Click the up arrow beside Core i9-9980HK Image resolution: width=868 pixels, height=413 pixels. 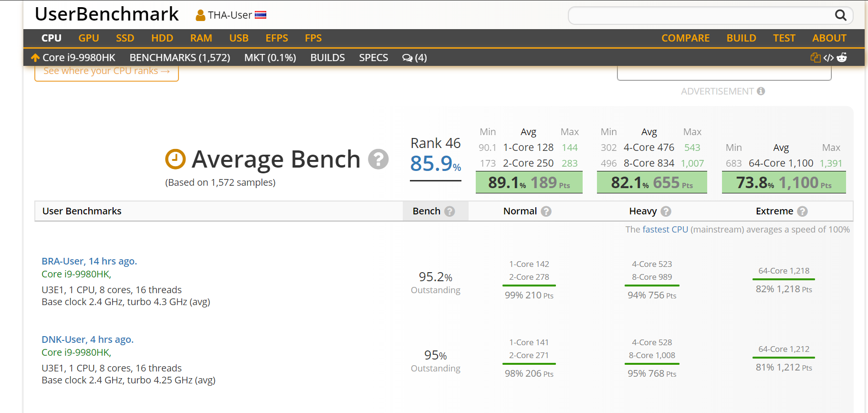coord(35,58)
